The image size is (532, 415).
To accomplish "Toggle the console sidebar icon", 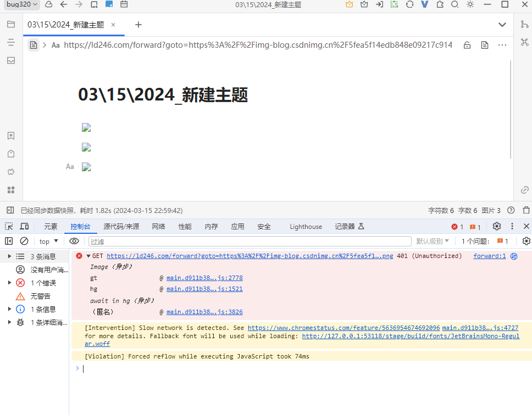I will click(9, 241).
